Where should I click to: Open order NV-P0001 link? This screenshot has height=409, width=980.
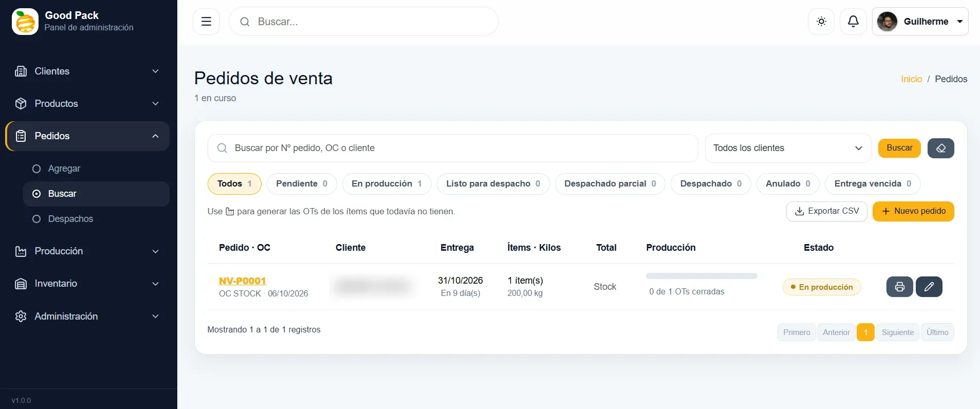(x=243, y=281)
